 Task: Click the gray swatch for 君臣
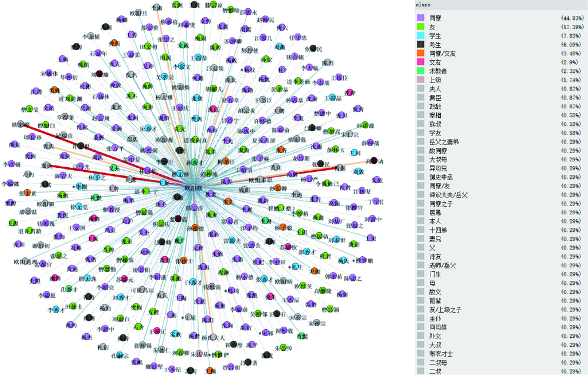pyautogui.click(x=421, y=97)
